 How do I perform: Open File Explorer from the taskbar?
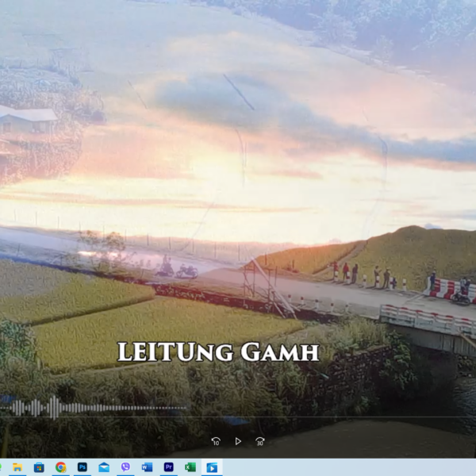click(17, 467)
